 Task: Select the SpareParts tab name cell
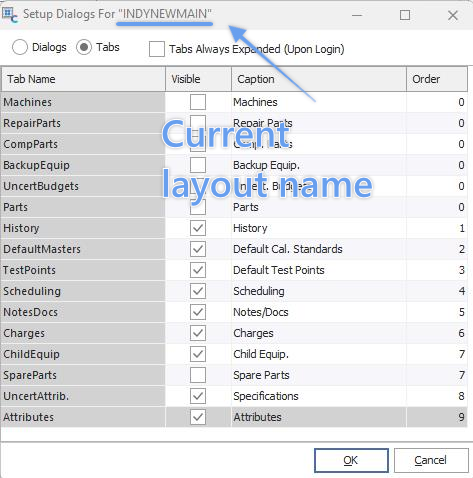click(83, 375)
